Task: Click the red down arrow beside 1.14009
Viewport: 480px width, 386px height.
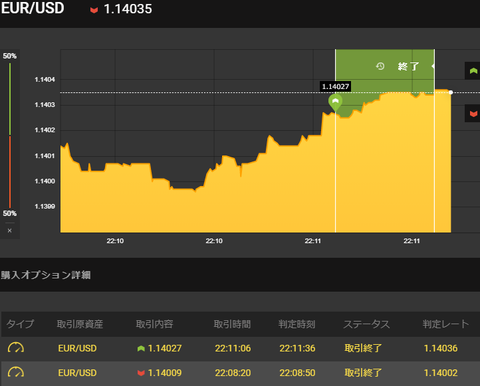Action: pos(141,373)
